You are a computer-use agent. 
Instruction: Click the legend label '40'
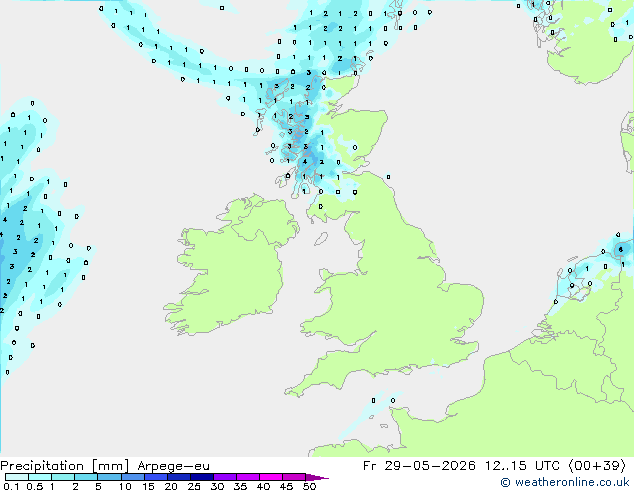pos(263,486)
